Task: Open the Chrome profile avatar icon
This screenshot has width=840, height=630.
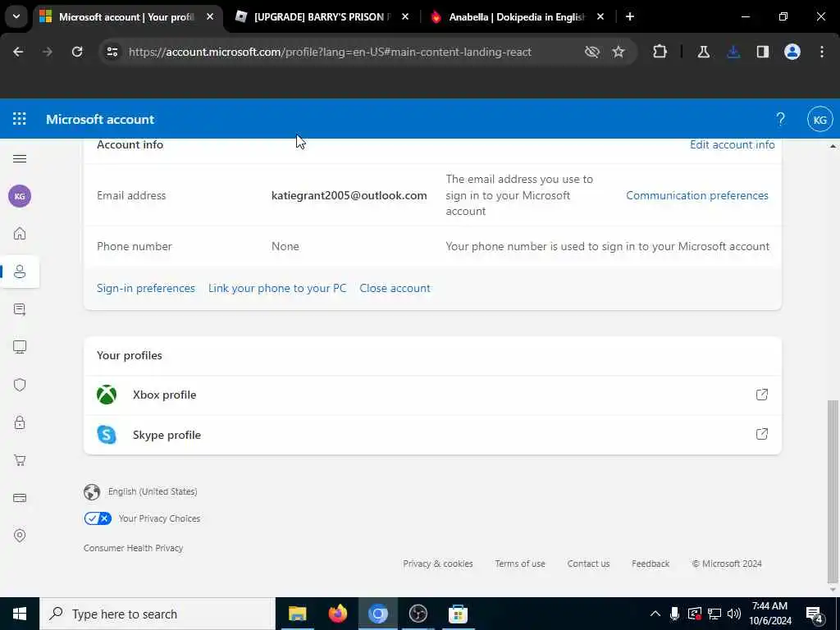Action: [x=792, y=52]
